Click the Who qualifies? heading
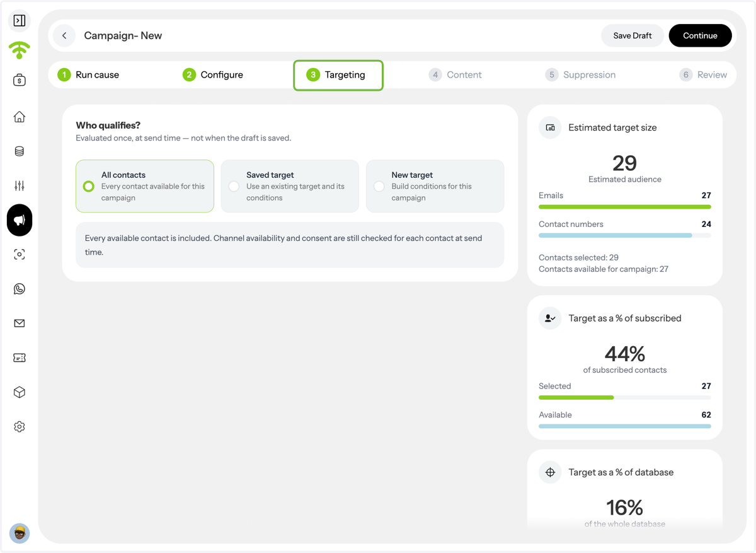756x553 pixels. [x=108, y=125]
